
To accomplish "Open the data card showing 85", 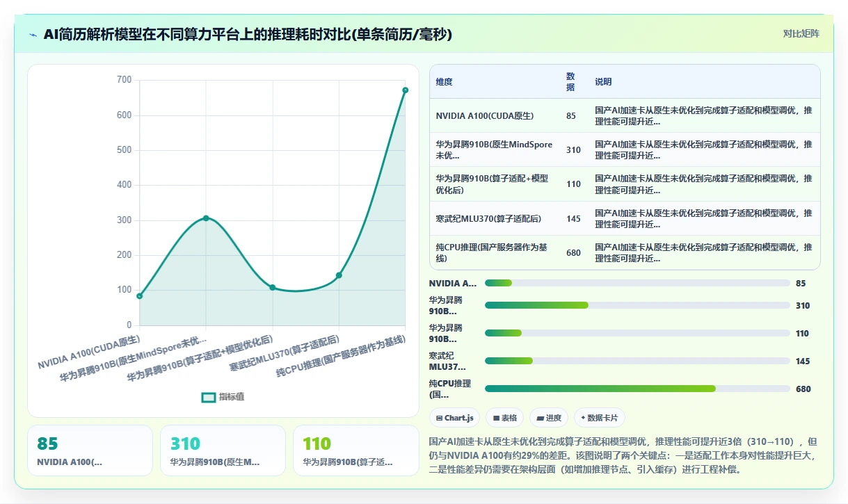I will pos(90,450).
